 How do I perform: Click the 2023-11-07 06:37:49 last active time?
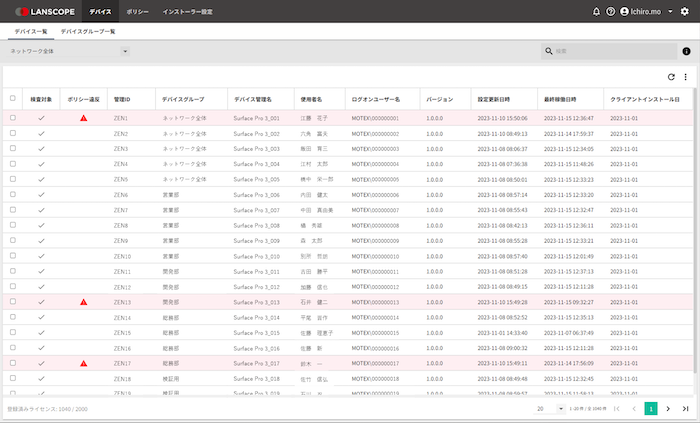click(569, 333)
